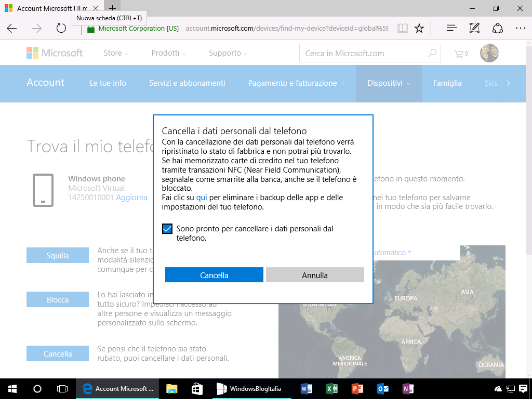Click the Cancella button left of stolen-phone text
The height and width of the screenshot is (407, 532).
tap(58, 353)
